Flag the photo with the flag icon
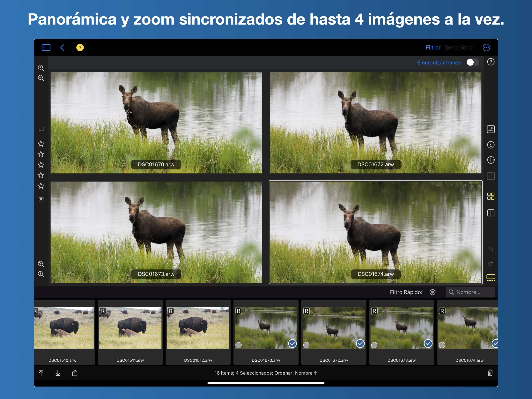 [41, 129]
